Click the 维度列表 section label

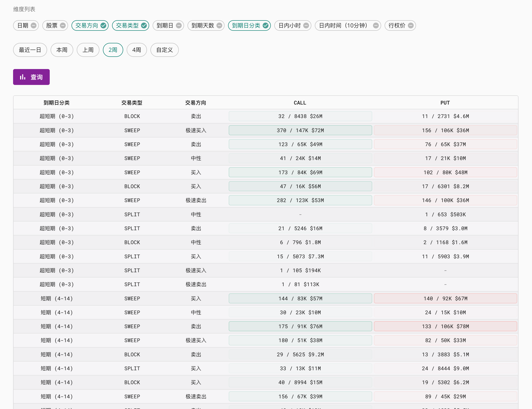(24, 9)
